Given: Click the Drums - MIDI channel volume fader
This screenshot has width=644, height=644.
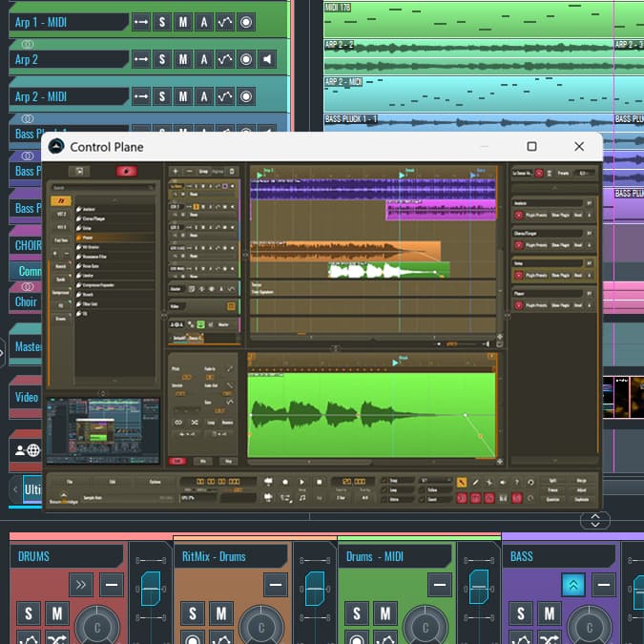Looking at the screenshot, I should (x=479, y=587).
